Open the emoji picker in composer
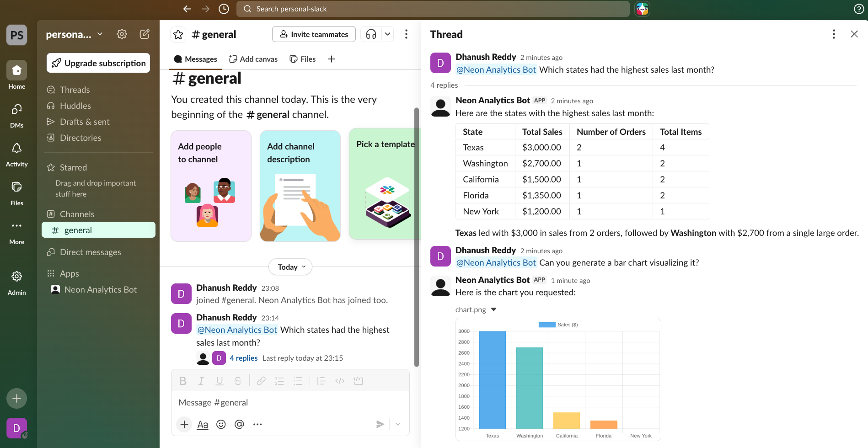The image size is (868, 448). [x=221, y=424]
